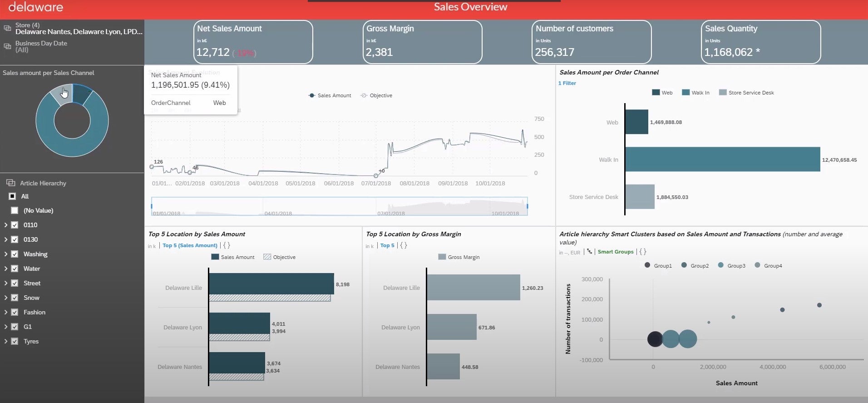This screenshot has width=868, height=403.
Task: Click the delaware logo in the header
Action: (36, 7)
